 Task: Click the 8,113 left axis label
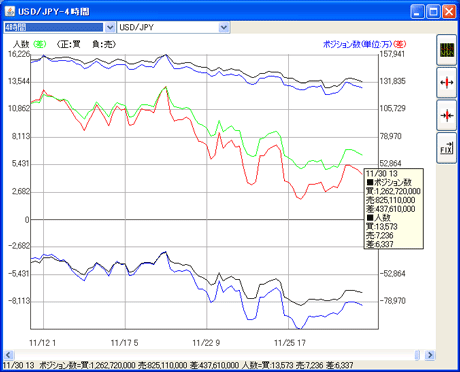pyautogui.click(x=21, y=136)
